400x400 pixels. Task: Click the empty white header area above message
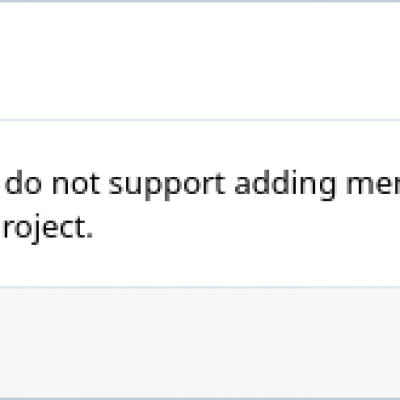200,61
